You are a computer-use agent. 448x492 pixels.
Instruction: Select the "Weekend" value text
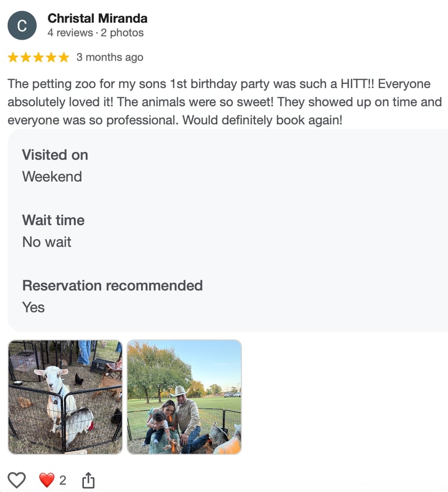point(52,177)
